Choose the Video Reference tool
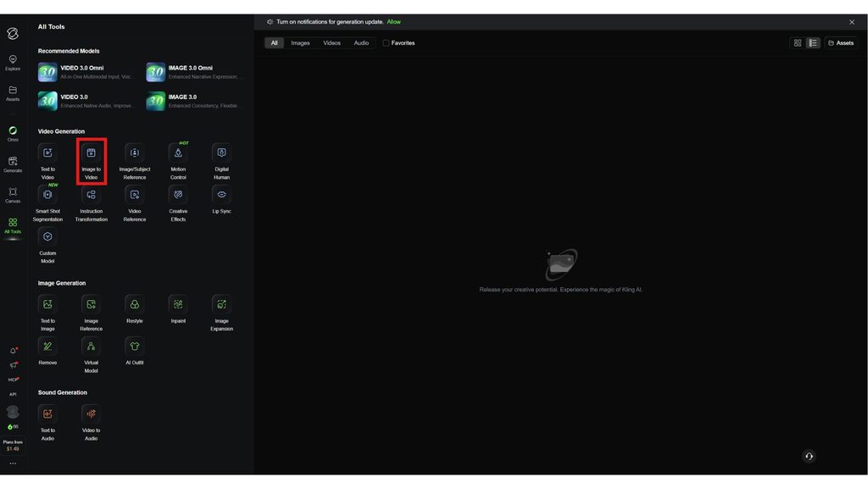 pyautogui.click(x=135, y=203)
